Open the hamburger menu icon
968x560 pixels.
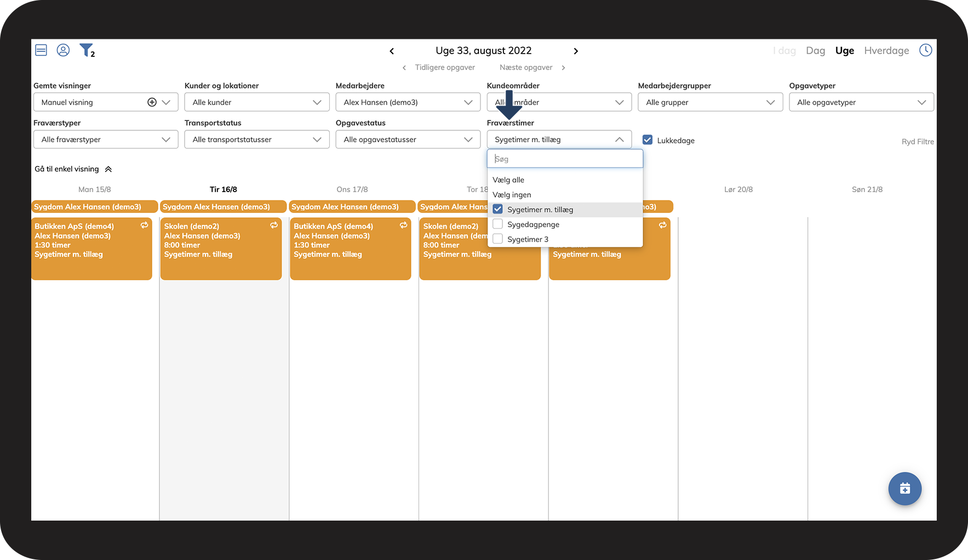pos(41,50)
